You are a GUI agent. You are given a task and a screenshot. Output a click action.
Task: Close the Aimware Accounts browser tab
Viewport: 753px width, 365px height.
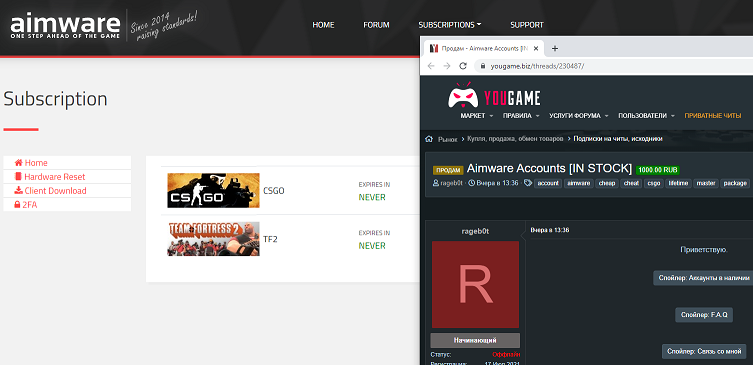coord(537,49)
